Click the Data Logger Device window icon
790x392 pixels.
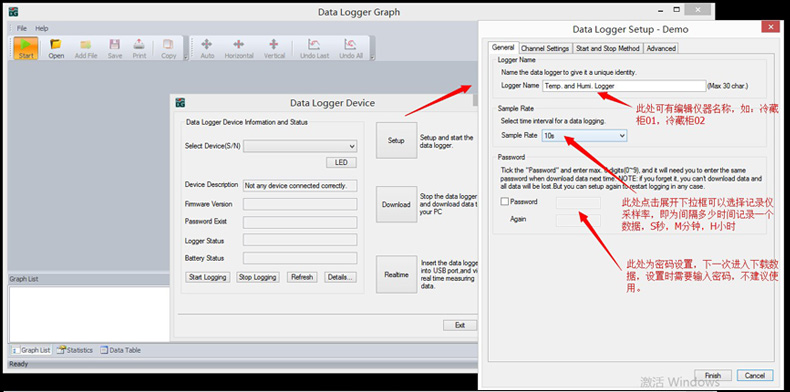tap(180, 103)
